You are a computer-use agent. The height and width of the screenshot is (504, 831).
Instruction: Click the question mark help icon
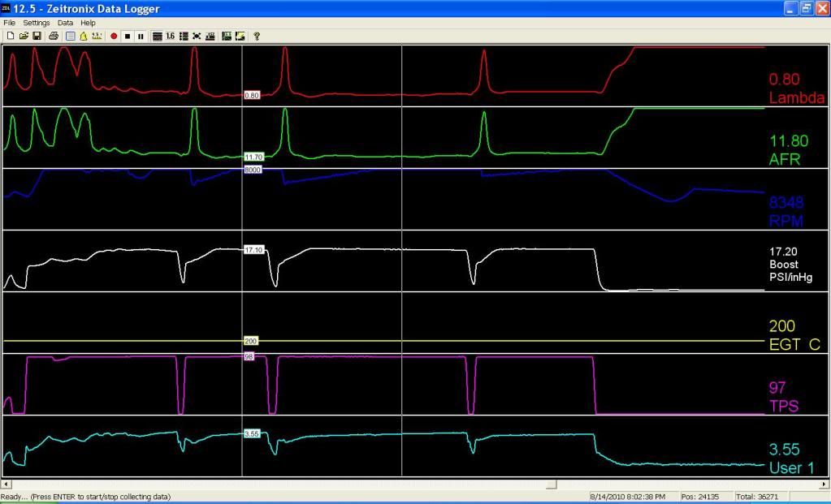point(257,36)
